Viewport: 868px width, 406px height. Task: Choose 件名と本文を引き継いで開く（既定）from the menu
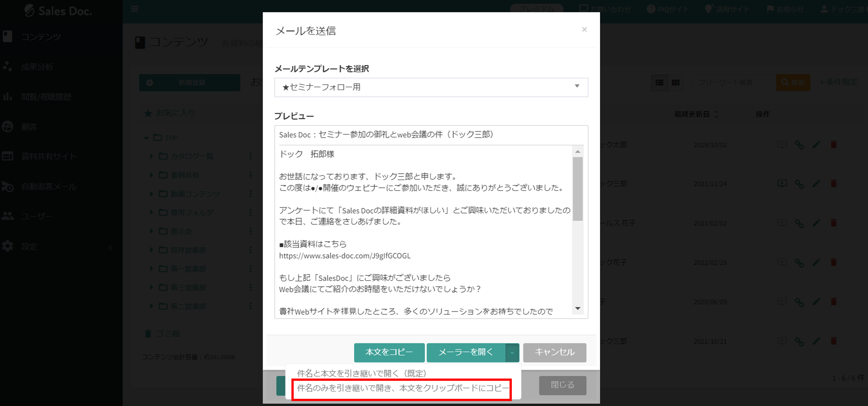[x=361, y=373]
